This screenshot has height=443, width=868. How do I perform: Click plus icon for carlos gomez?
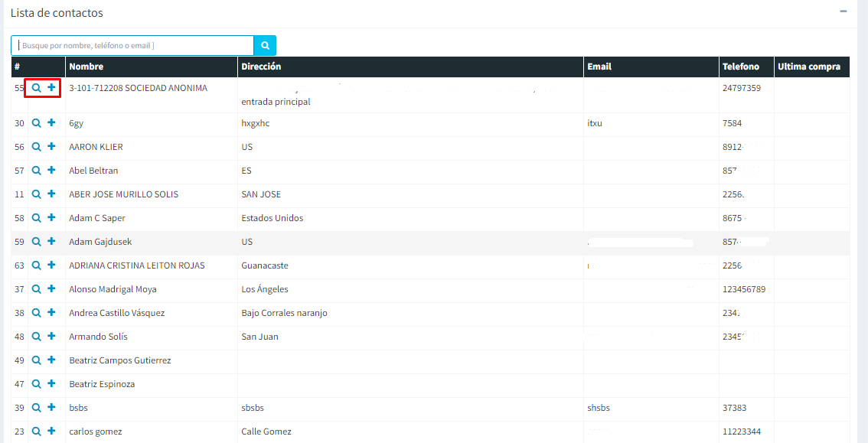(x=51, y=432)
